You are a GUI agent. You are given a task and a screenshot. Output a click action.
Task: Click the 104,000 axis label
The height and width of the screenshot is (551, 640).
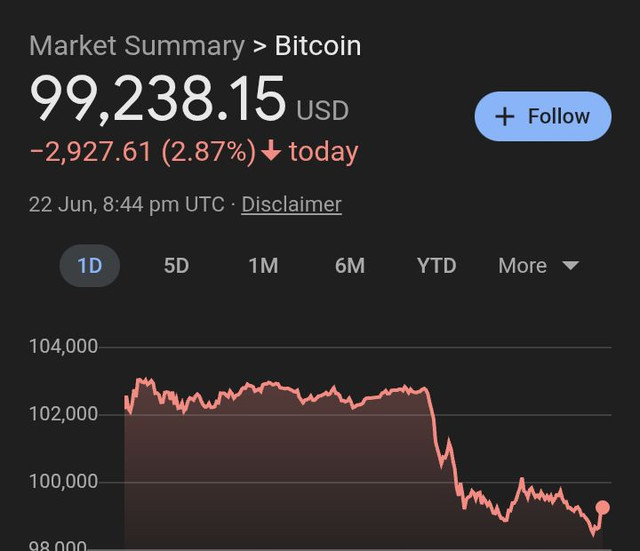point(63,347)
